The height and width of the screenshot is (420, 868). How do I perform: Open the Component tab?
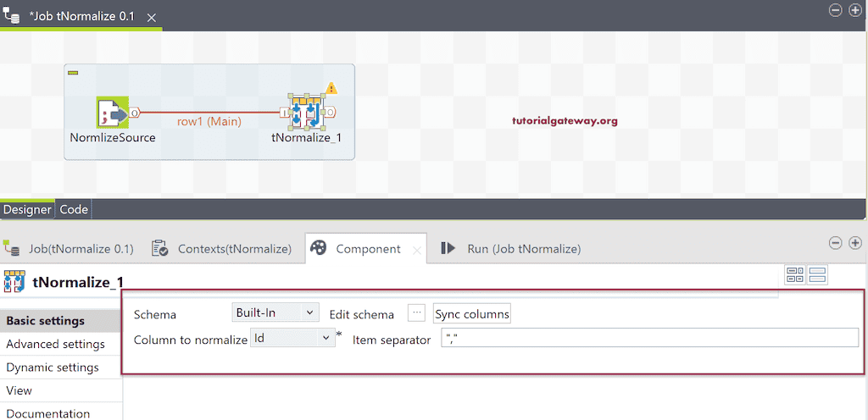pyautogui.click(x=368, y=249)
